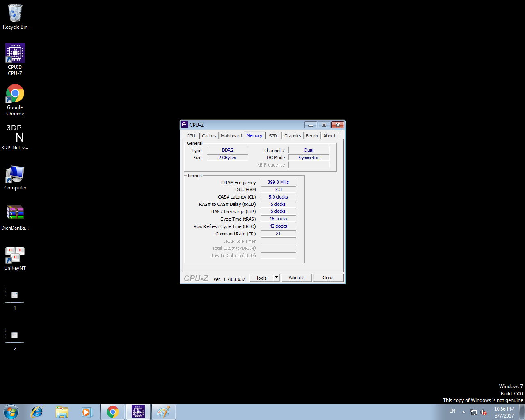Screen dimensions: 525x420
Task: Click the EN language indicator
Action: [x=452, y=411]
